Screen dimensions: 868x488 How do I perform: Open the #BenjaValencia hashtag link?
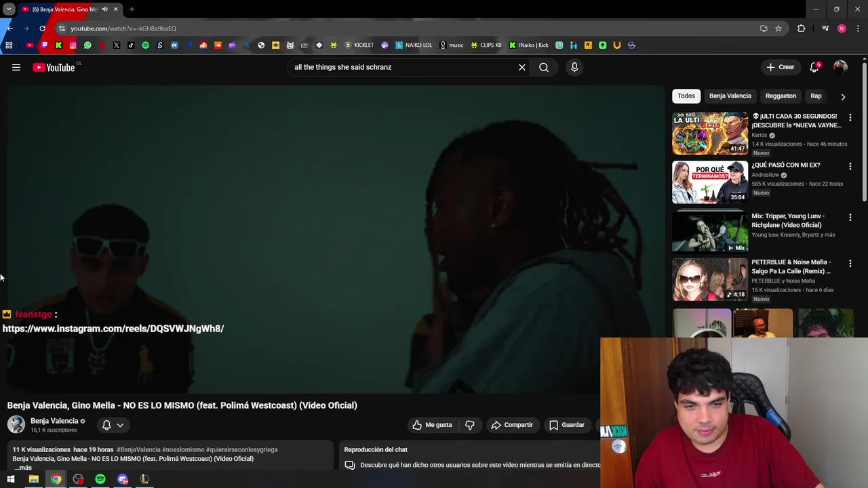pyautogui.click(x=138, y=449)
